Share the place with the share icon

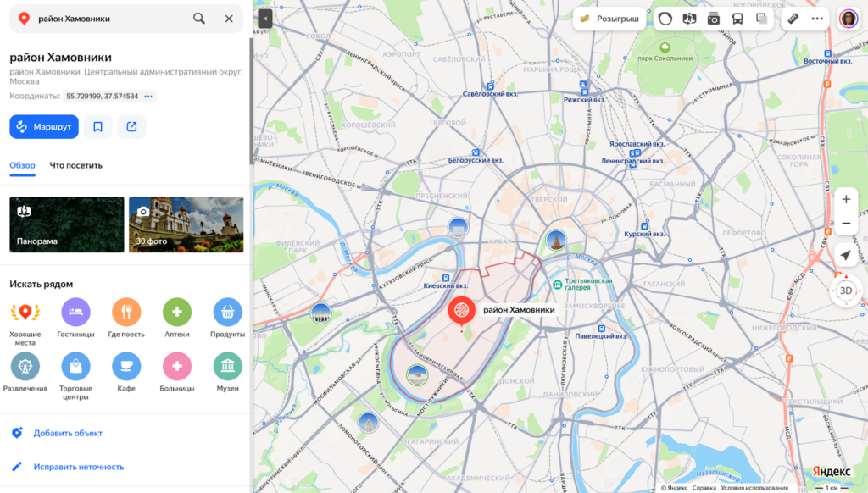click(x=131, y=127)
